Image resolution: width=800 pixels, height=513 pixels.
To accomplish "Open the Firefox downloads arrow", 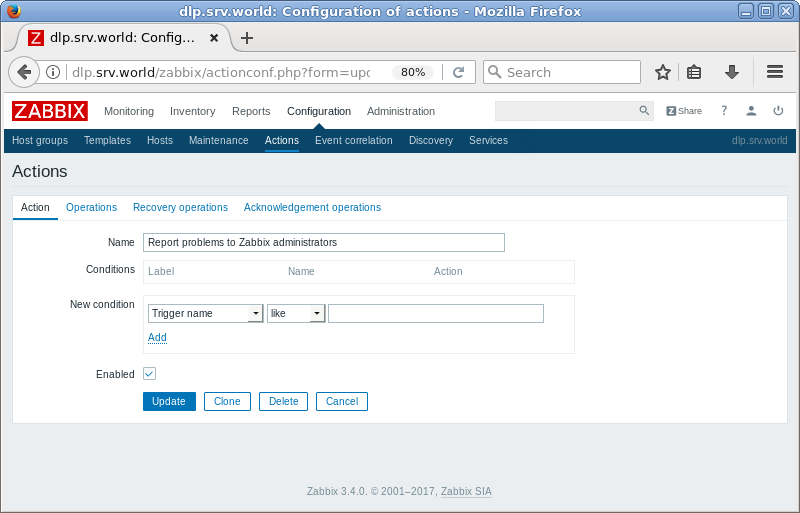I will pos(732,72).
